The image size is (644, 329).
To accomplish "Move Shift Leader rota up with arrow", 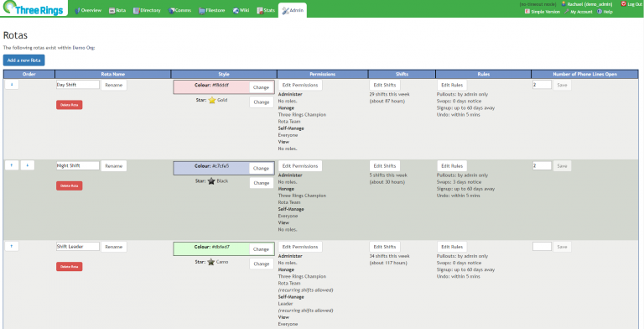I will (12, 247).
